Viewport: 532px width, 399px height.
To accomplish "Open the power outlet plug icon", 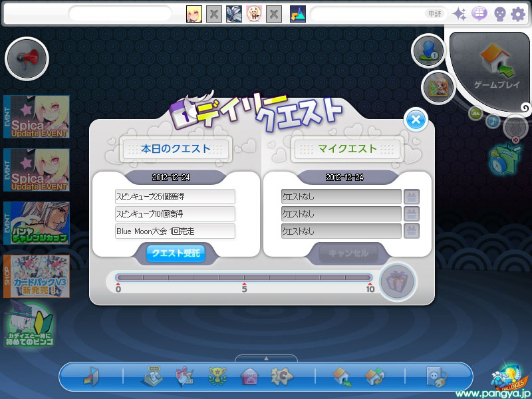I will coord(436,376).
